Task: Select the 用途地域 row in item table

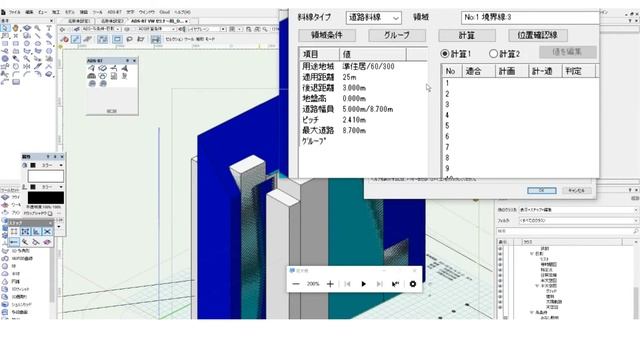Action: coord(363,66)
